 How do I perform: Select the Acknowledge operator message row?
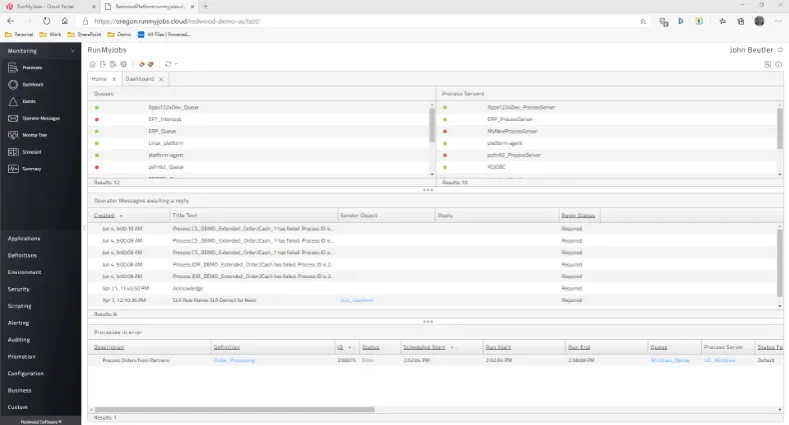(433, 288)
